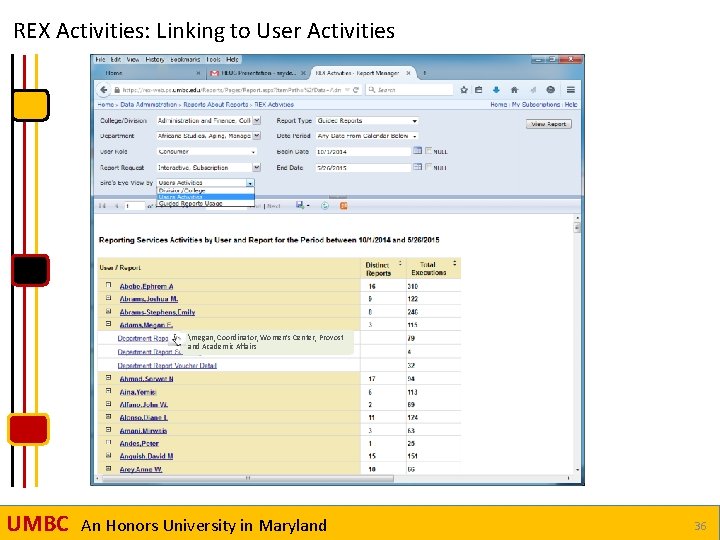Open the View menu
Viewport: 720px width, 540px height.
133,60
